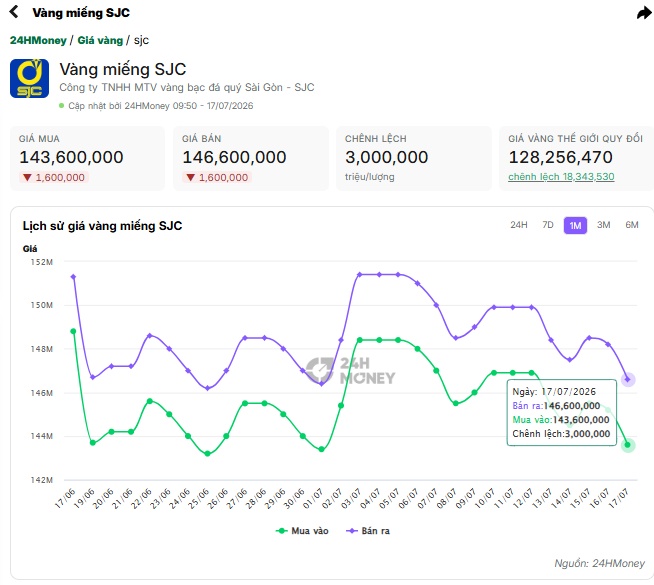This screenshot has height=585, width=654.
Task: Open the chênh lệch 18,343,530 link
Action: (561, 177)
